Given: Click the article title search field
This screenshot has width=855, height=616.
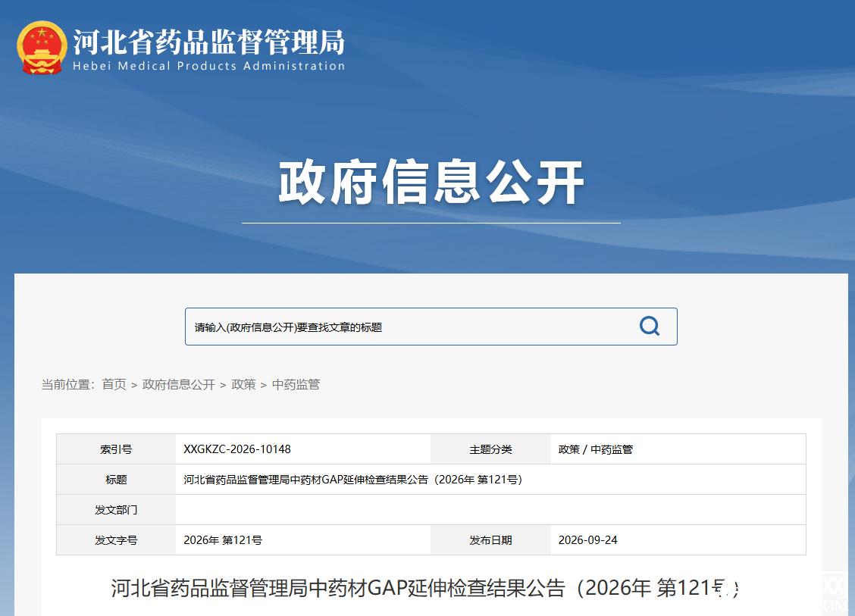Looking at the screenshot, I should click(x=431, y=327).
